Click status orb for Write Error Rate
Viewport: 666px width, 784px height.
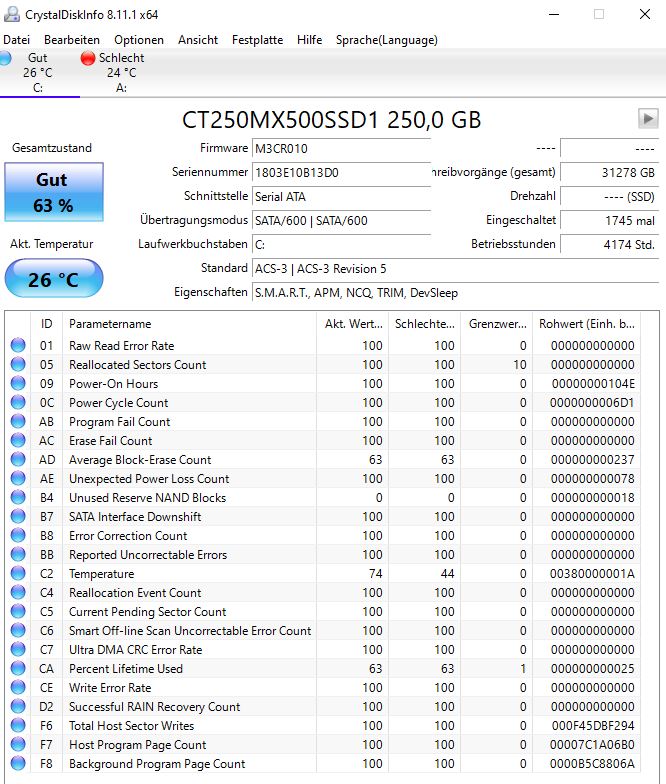point(18,687)
